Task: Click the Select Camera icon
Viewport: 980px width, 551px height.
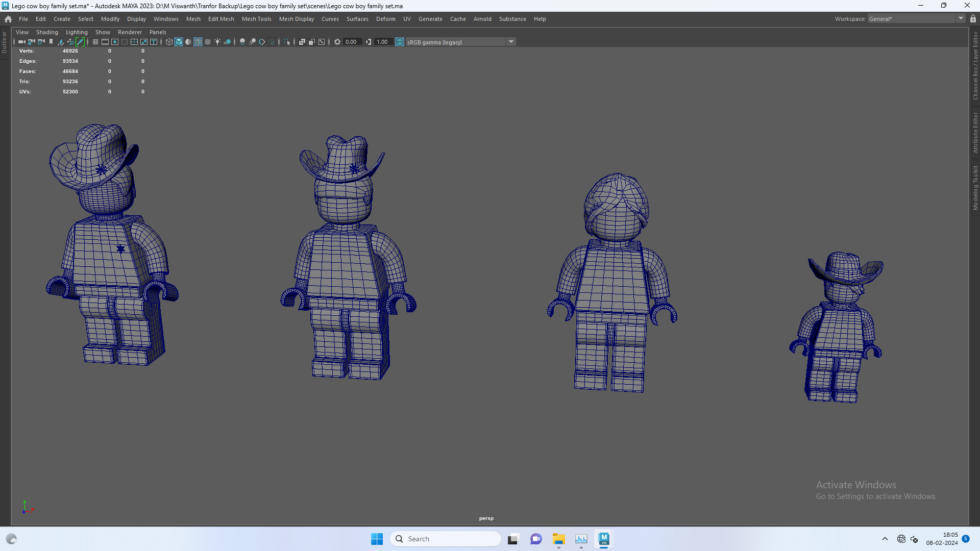Action: point(21,42)
